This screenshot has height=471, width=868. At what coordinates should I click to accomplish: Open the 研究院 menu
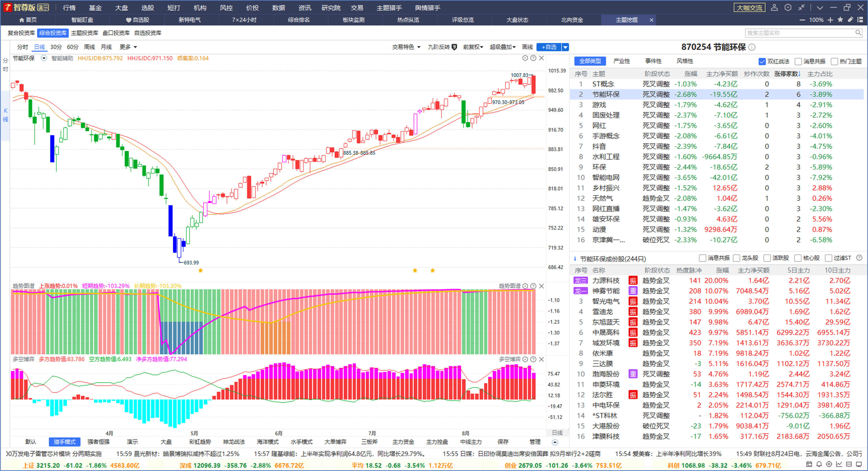click(331, 8)
